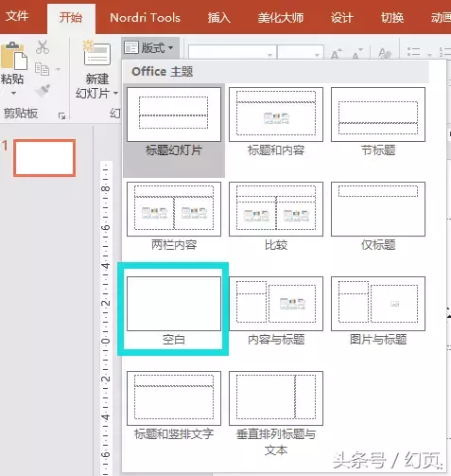Choose the 图片与标题 layout
The height and width of the screenshot is (476, 451).
378,311
